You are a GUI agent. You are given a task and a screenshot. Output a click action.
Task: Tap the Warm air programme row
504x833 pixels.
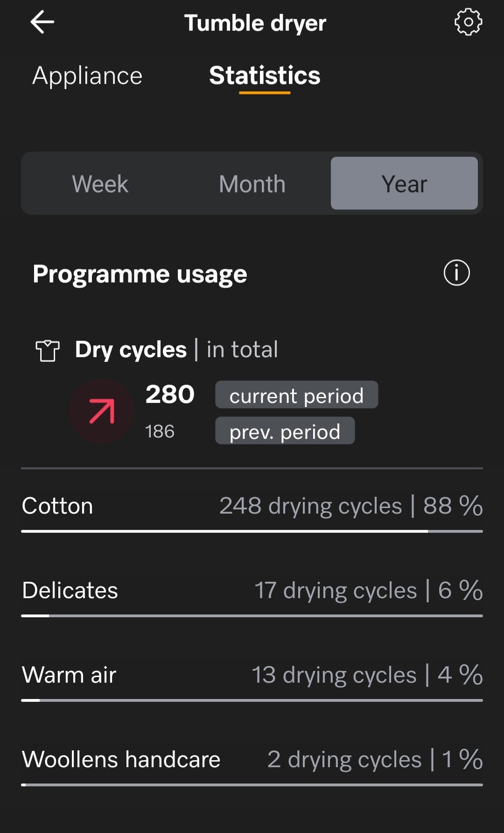252,675
